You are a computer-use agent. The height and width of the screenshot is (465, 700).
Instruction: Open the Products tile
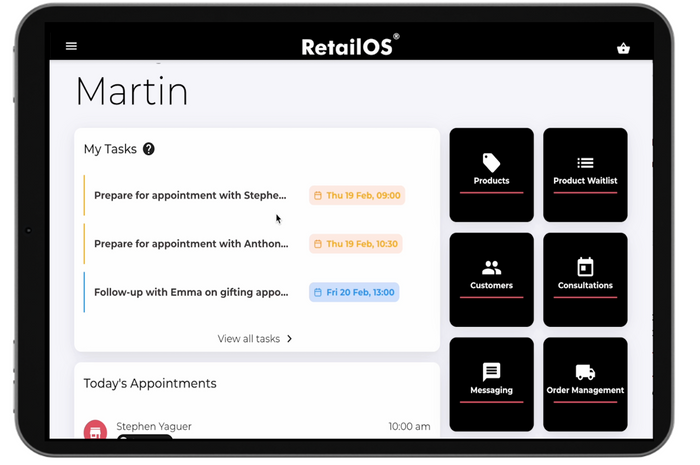point(492,175)
